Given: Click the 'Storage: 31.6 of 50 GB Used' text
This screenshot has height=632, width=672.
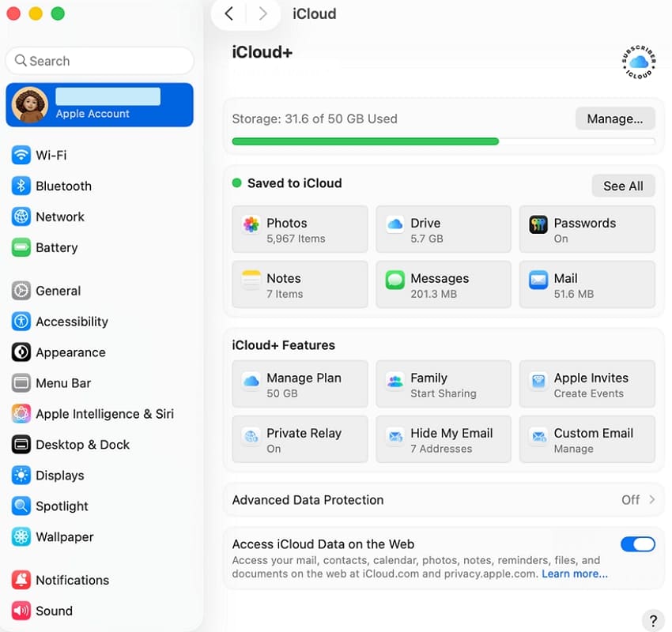Looking at the screenshot, I should click(315, 118).
